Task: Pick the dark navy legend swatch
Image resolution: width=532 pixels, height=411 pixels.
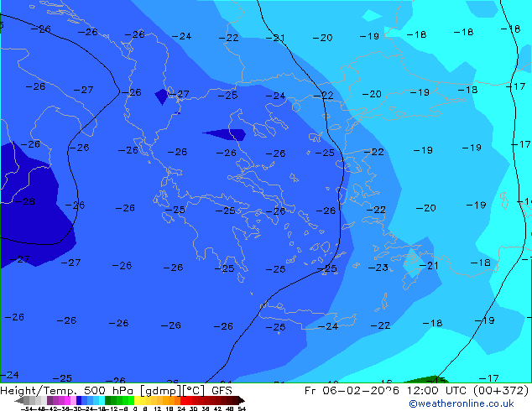Action: 79,400
